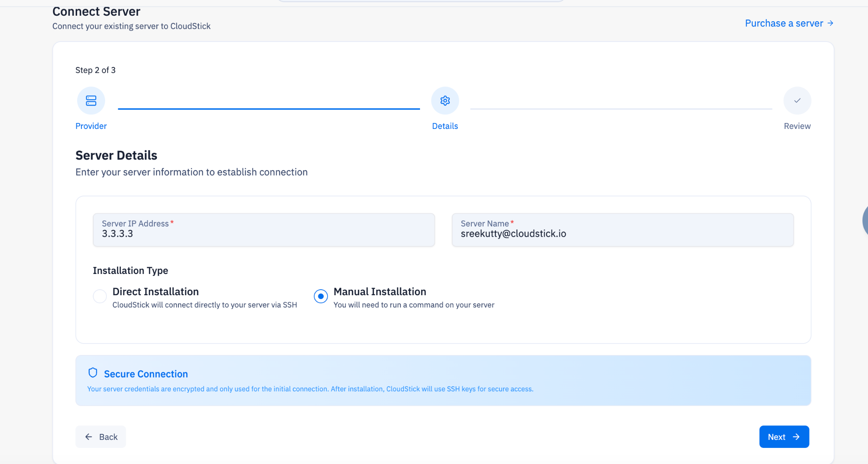The width and height of the screenshot is (868, 464).
Task: Click the Installation Type label
Action: click(131, 271)
